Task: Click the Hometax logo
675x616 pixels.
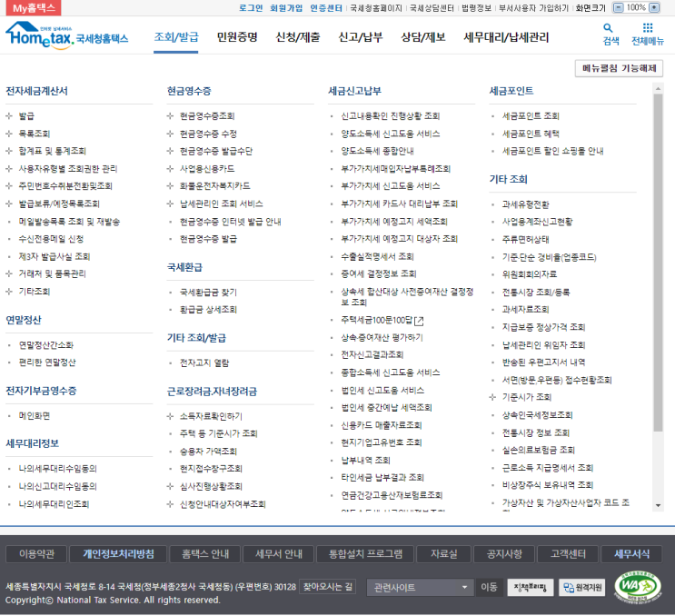Action: point(66,35)
